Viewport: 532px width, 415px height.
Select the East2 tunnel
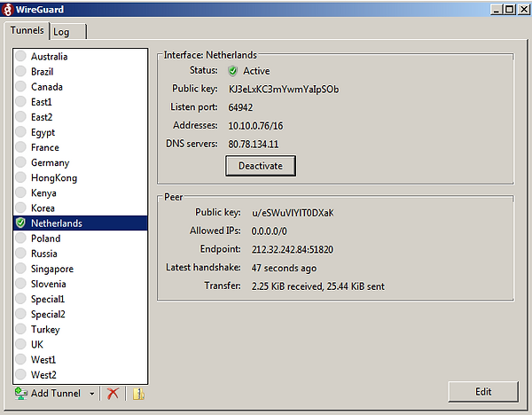tap(80, 117)
